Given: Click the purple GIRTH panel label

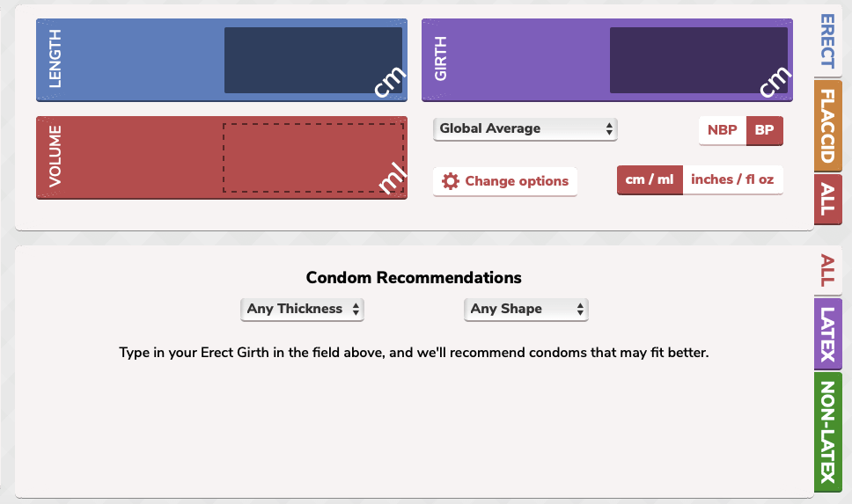Looking at the screenshot, I should [441, 60].
